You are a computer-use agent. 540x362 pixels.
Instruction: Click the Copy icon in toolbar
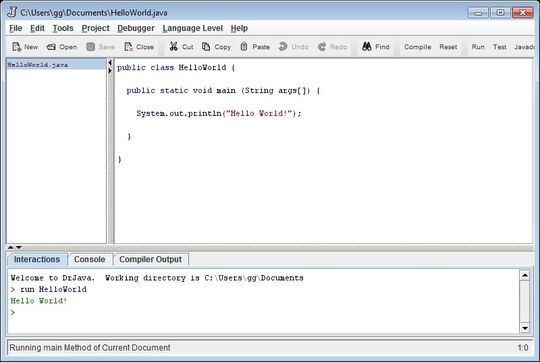(x=206, y=47)
